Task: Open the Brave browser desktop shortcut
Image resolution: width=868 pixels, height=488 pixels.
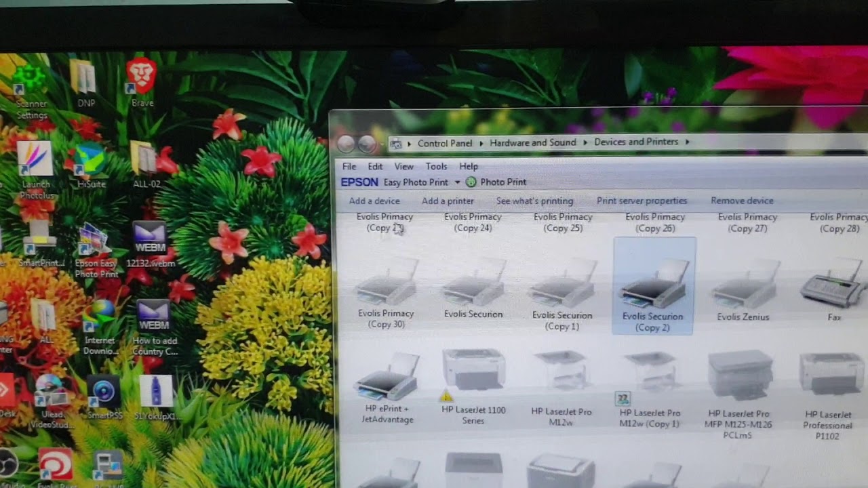Action: (142, 81)
